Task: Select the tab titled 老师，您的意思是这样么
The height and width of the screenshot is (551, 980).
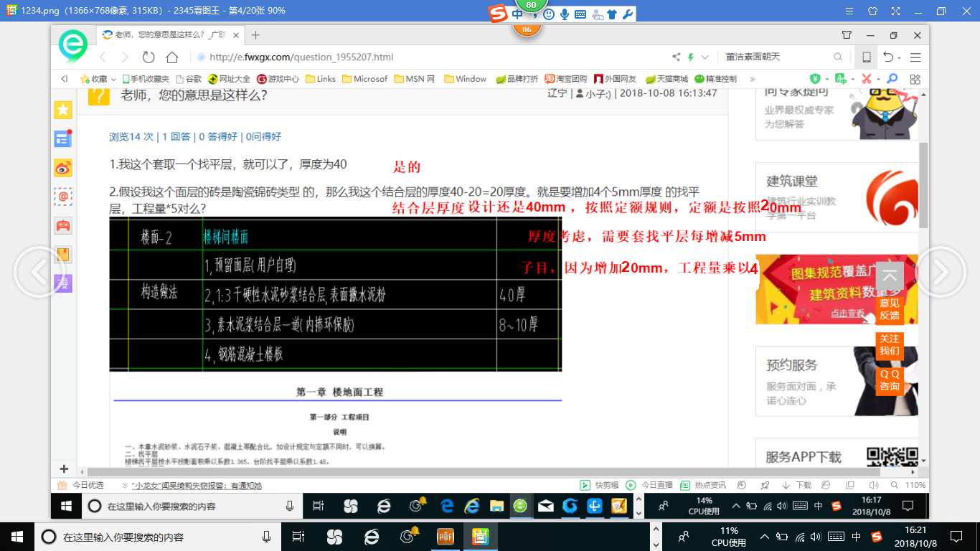Action: click(171, 35)
